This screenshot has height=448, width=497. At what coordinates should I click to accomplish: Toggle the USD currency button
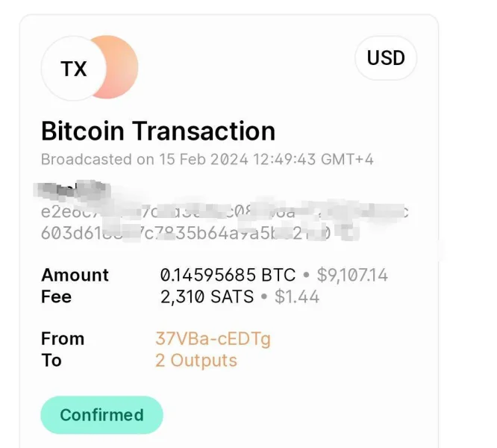point(386,58)
